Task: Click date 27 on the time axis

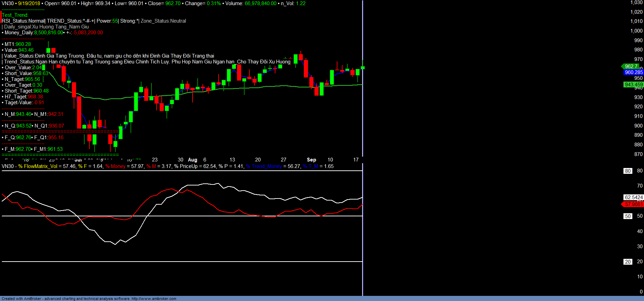Action: (x=283, y=160)
